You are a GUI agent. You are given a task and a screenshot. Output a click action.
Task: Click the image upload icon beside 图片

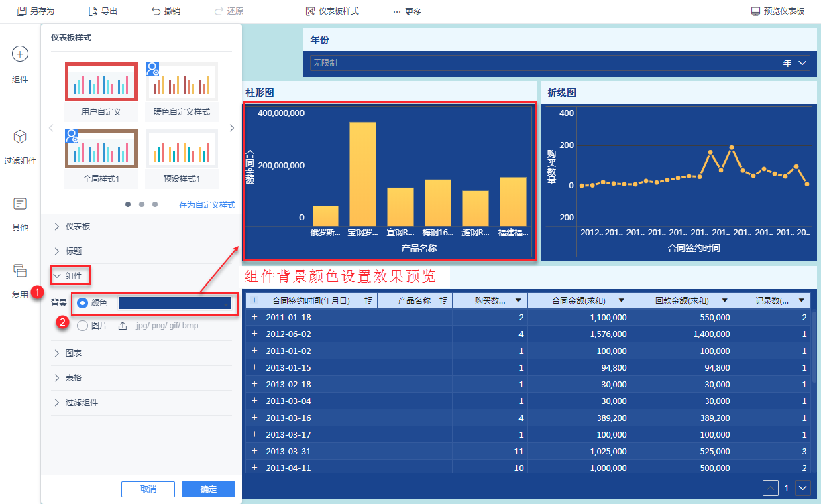[x=123, y=326]
